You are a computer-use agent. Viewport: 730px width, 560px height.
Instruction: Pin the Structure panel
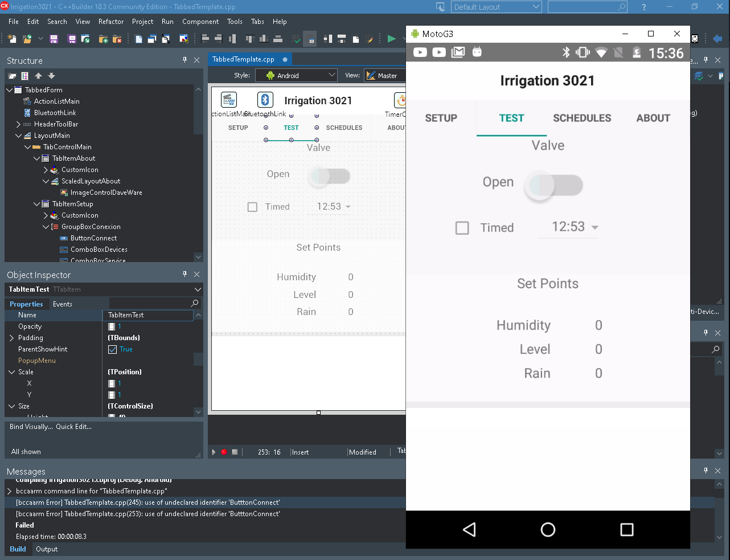point(184,60)
